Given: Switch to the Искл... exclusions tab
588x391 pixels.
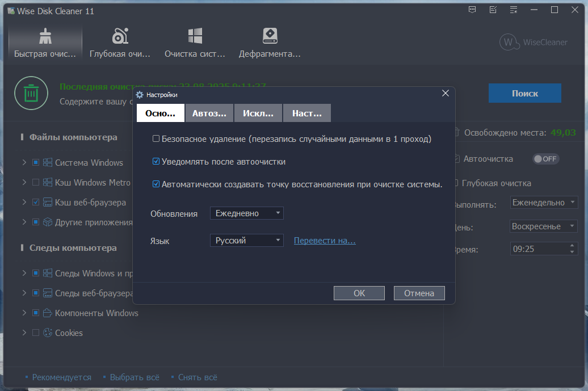Looking at the screenshot, I should pyautogui.click(x=258, y=113).
